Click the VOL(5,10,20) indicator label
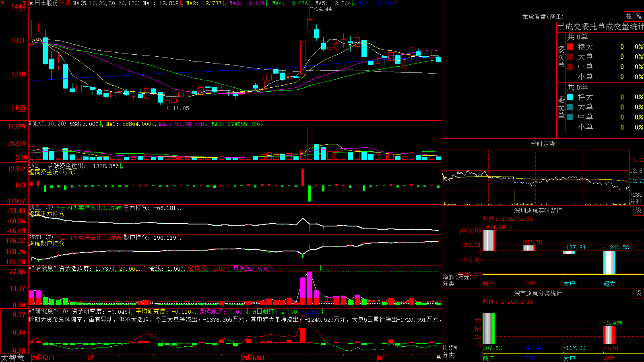This screenshot has width=644, height=362. point(47,124)
